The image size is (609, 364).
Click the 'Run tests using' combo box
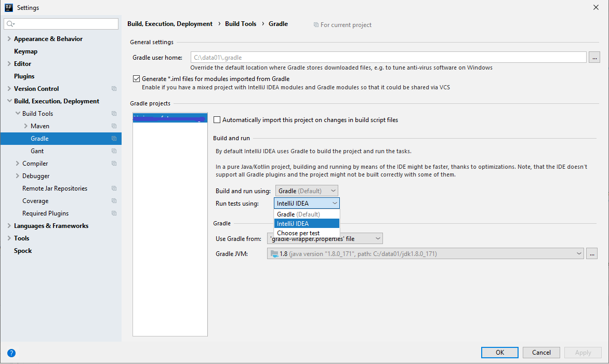(307, 203)
